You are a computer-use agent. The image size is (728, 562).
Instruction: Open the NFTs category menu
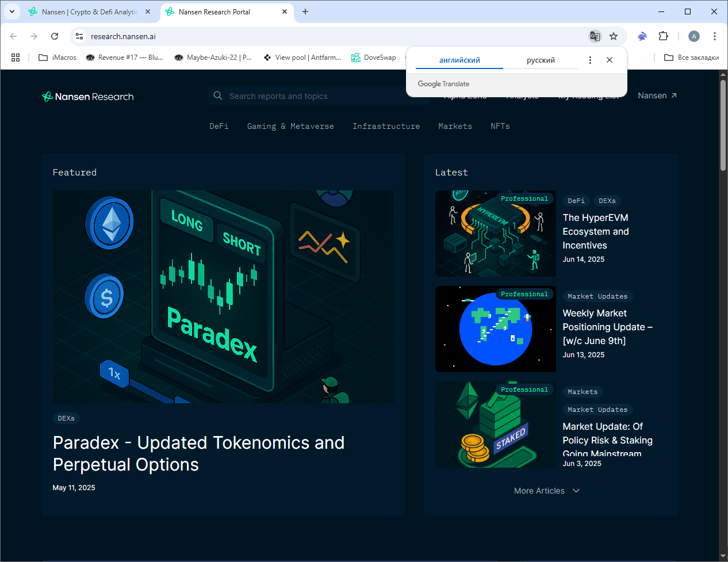coord(500,126)
